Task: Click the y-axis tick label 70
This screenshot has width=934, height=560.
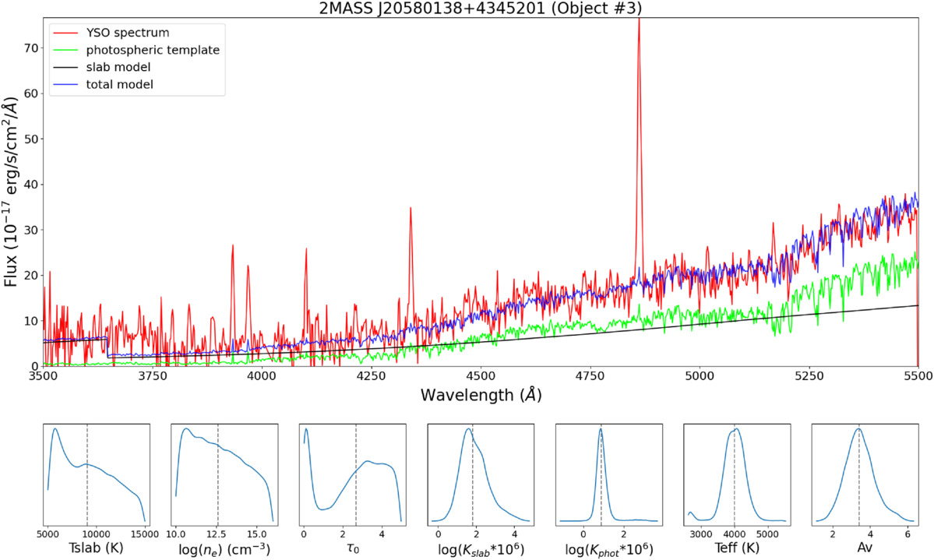Action: pyautogui.click(x=31, y=48)
